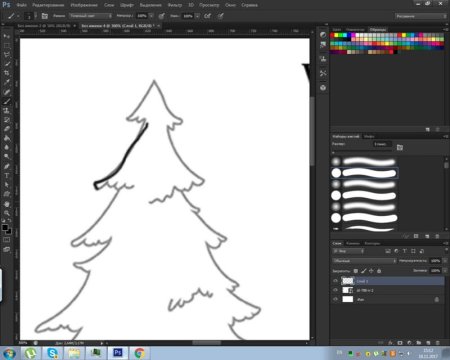This screenshot has height=360, width=450.
Task: Open the layer blending mode dropdown
Action: click(364, 261)
